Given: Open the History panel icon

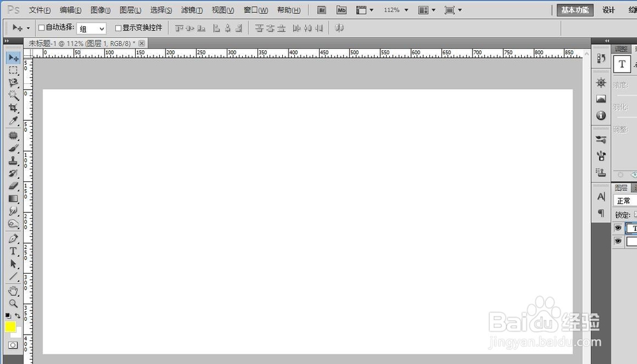Looking at the screenshot, I should 601,59.
